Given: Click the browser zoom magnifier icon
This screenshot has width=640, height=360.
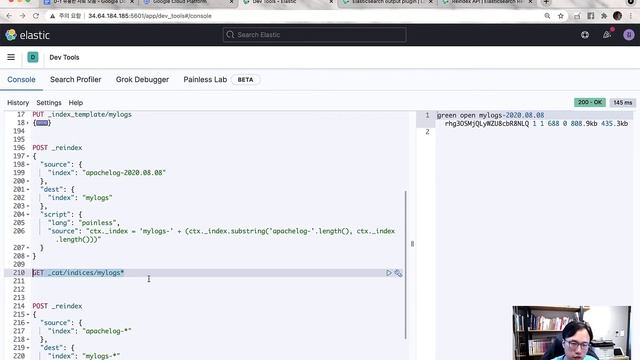Looking at the screenshot, I should click(547, 16).
